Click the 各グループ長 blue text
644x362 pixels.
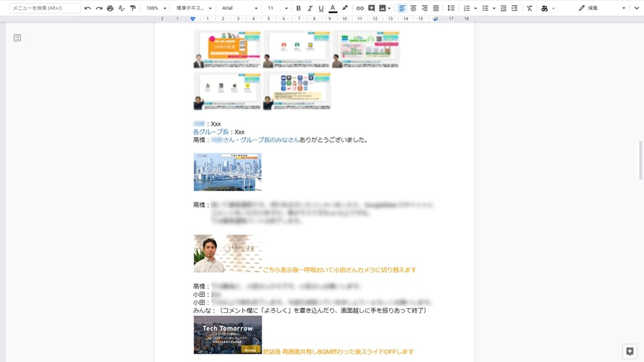[x=211, y=132]
